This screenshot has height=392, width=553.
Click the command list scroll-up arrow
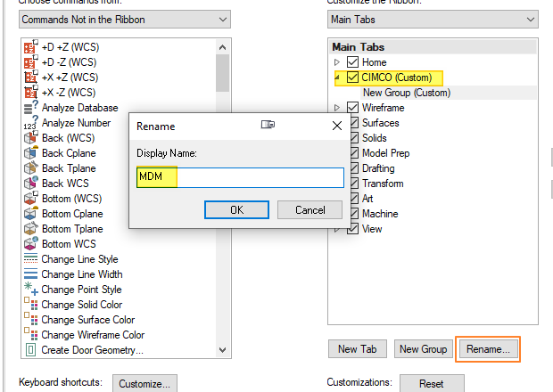[223, 47]
